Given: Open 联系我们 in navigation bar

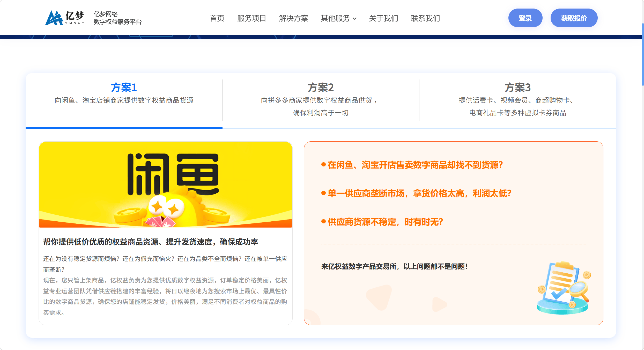Looking at the screenshot, I should 425,18.
